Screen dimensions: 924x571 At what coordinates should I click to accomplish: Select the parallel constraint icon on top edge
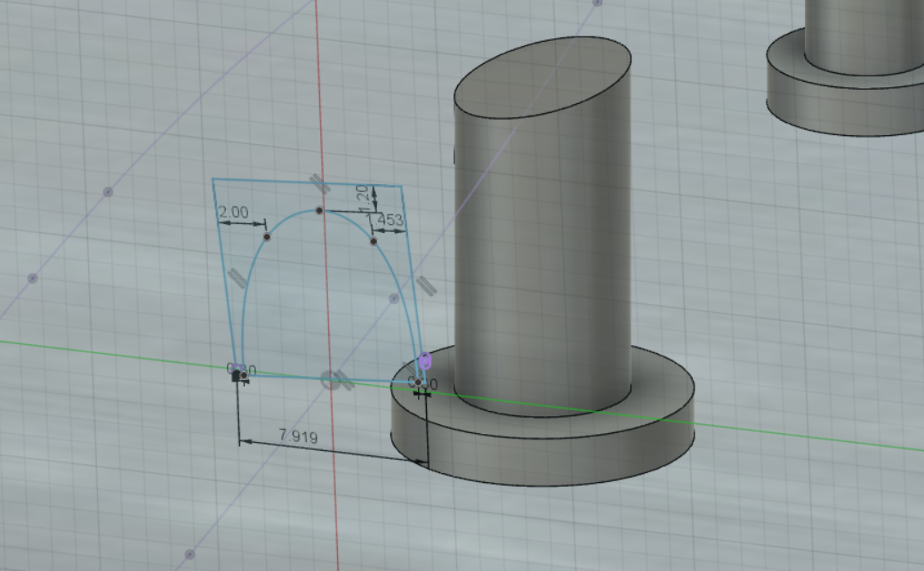[318, 183]
